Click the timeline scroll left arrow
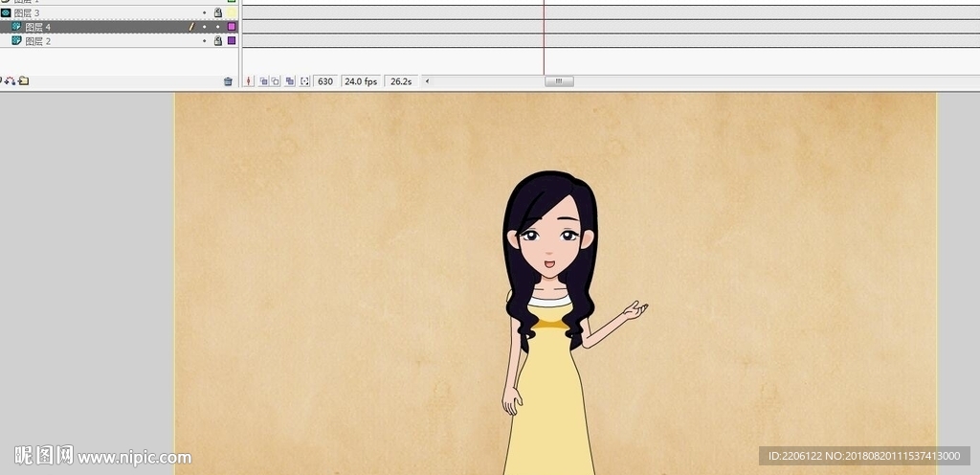980x475 pixels. pyautogui.click(x=427, y=81)
